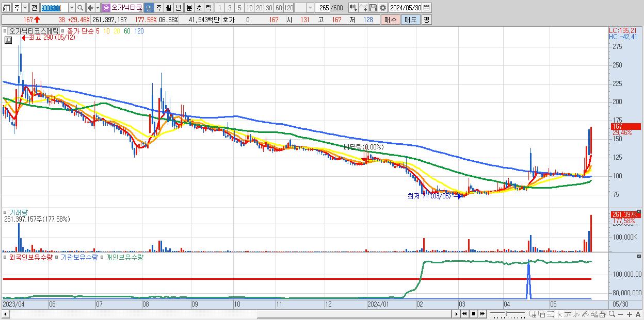Zoom in with the plus icon
The width and height of the screenshot is (644, 320).
click(629, 314)
